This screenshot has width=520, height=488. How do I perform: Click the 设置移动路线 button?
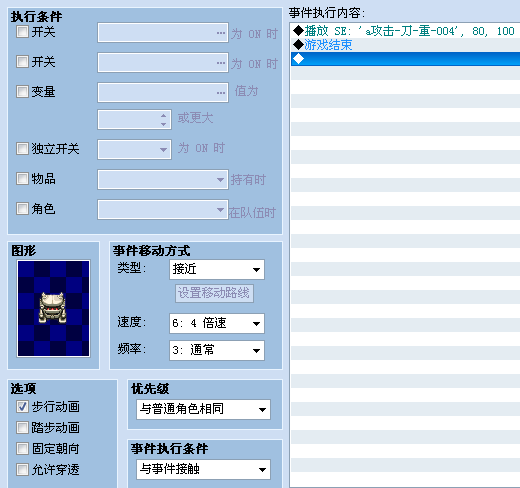(214, 293)
